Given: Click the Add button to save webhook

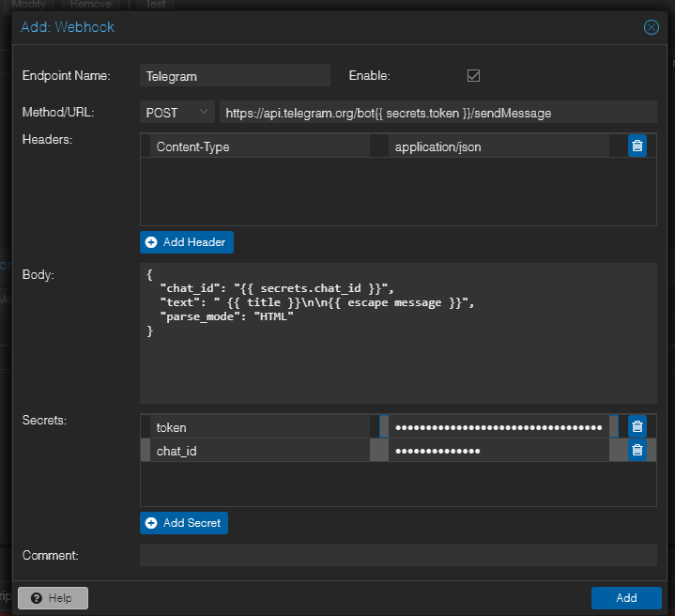Looking at the screenshot, I should click(626, 598).
